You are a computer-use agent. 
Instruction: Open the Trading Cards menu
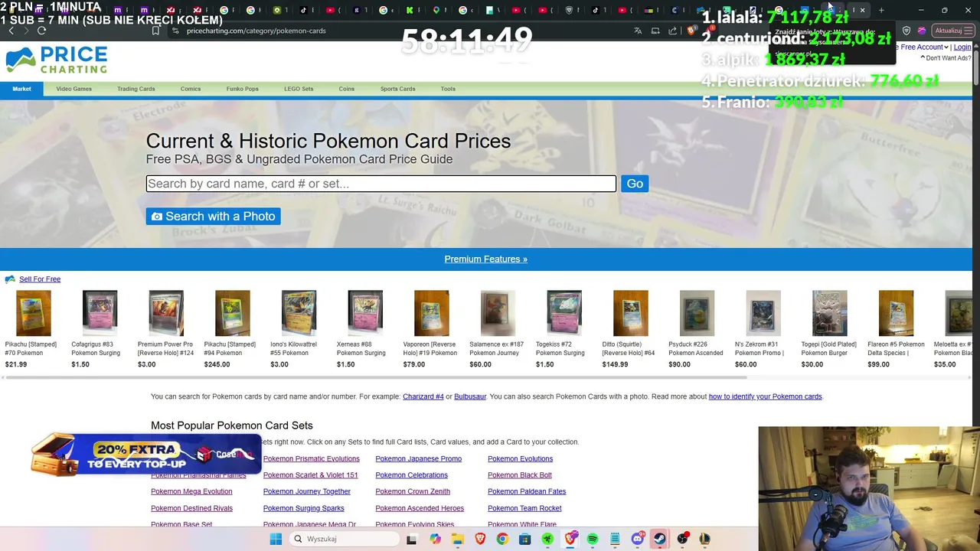pos(136,89)
